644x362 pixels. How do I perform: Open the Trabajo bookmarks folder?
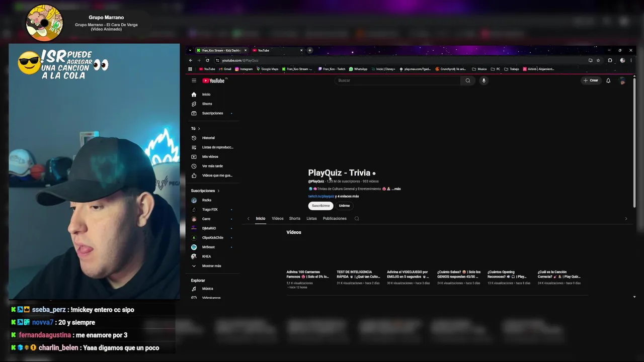coord(512,69)
